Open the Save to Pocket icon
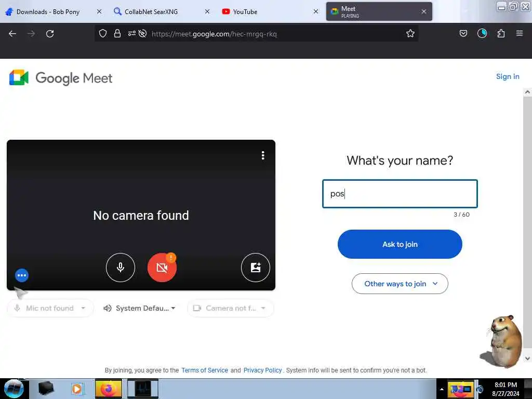The height and width of the screenshot is (399, 532). (463, 33)
